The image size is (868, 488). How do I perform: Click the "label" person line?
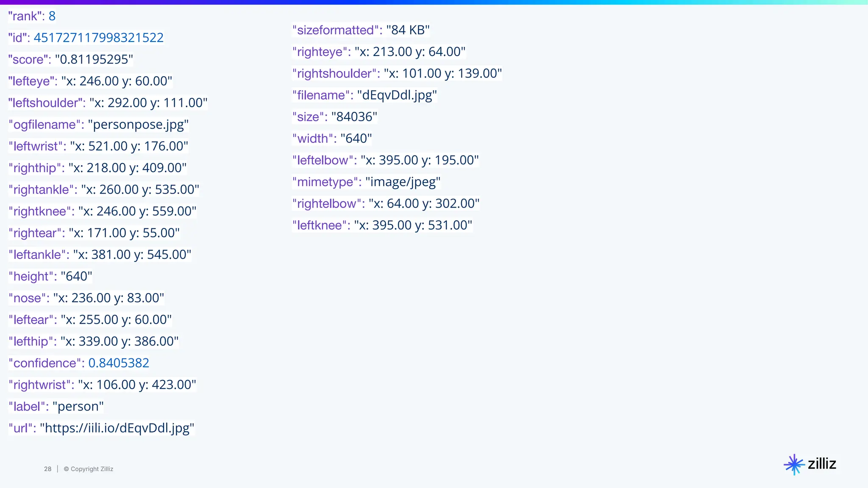click(56, 406)
